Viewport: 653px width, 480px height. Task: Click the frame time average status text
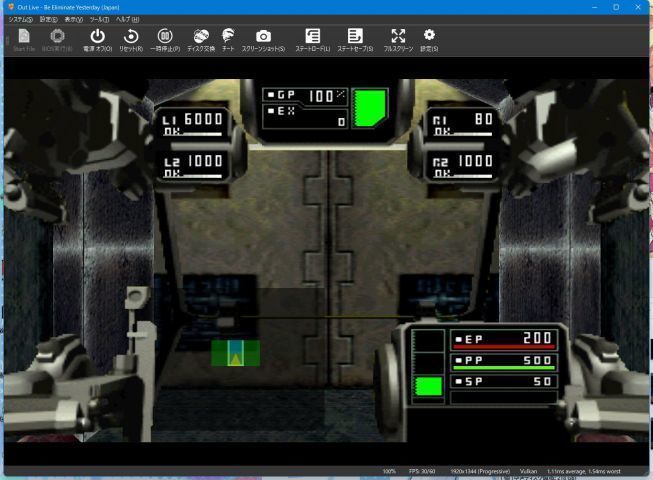[x=583, y=471]
